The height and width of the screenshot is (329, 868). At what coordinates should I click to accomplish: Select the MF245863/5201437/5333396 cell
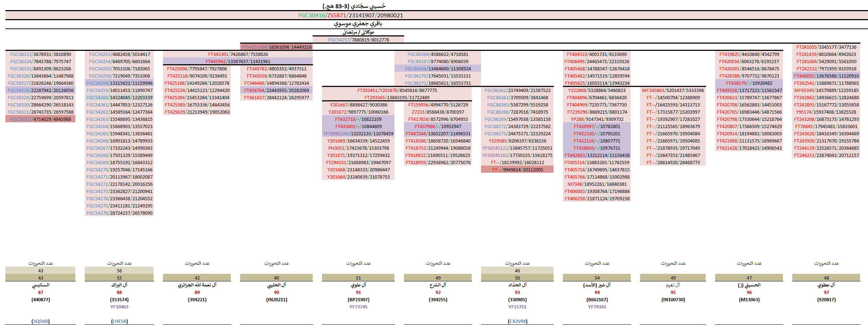[x=673, y=90]
